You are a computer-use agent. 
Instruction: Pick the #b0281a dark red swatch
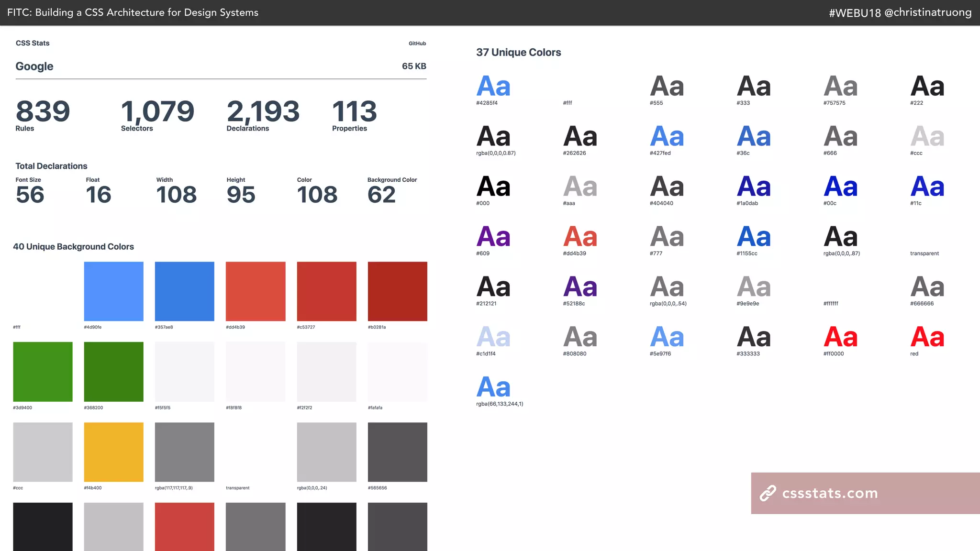[x=397, y=291]
